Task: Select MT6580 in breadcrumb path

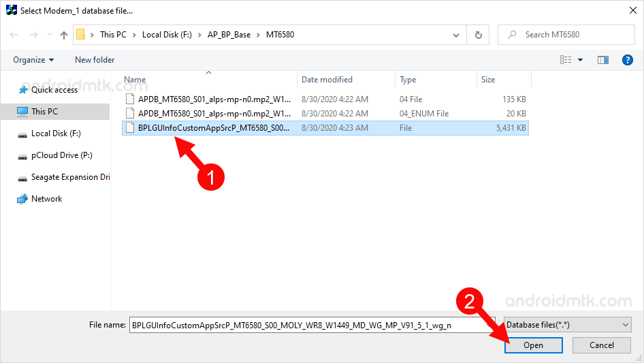Action: point(280,35)
